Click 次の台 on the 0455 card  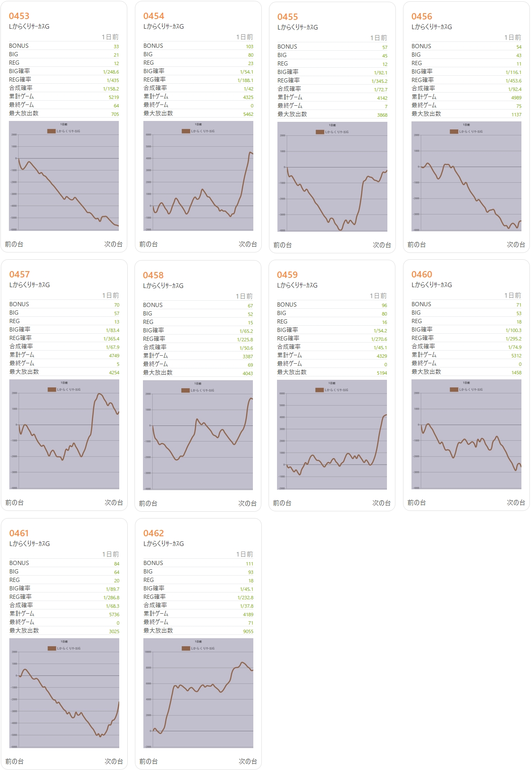(381, 245)
